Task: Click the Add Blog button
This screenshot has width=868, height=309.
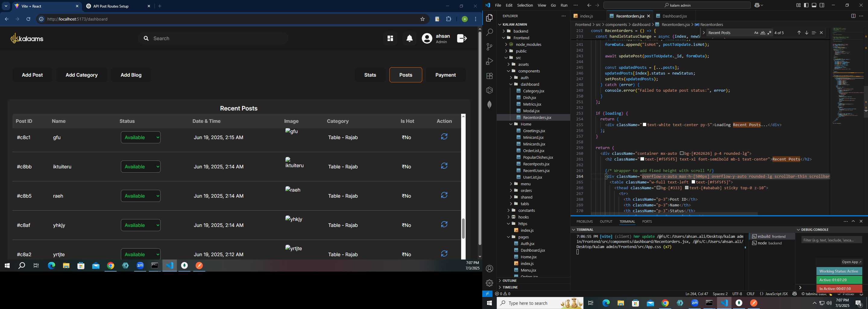Action: click(x=131, y=75)
